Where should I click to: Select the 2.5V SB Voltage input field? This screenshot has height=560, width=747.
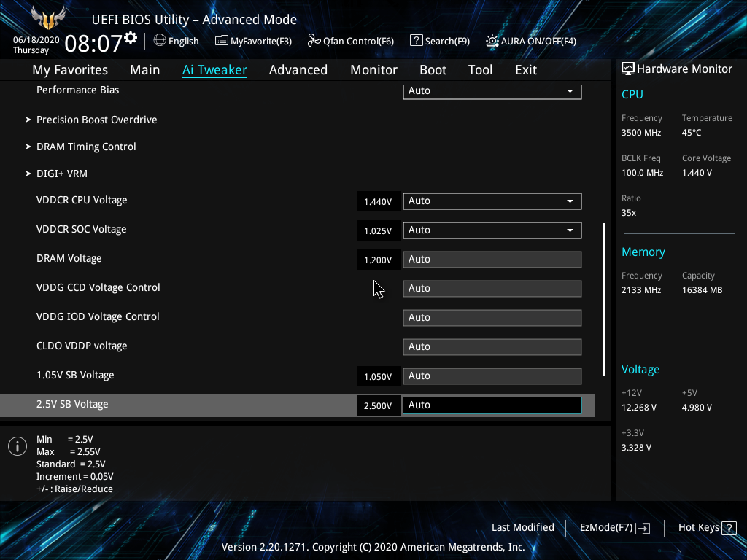point(492,405)
